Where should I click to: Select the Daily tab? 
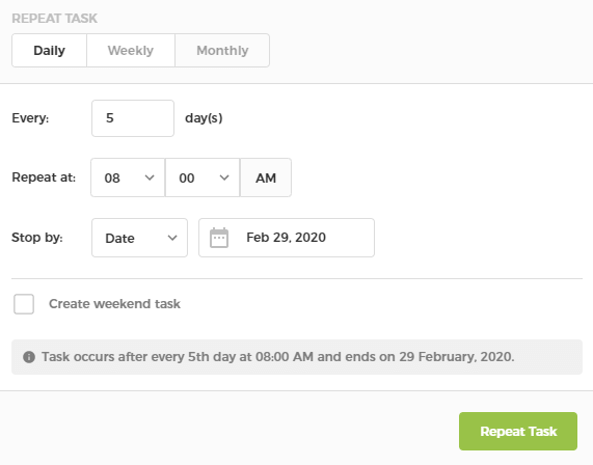49,50
